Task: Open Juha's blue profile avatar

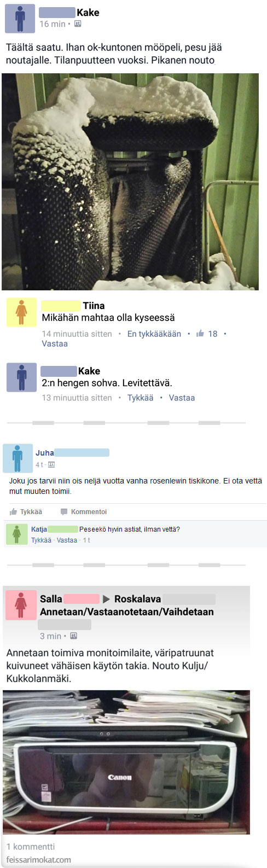Action: 18,458
